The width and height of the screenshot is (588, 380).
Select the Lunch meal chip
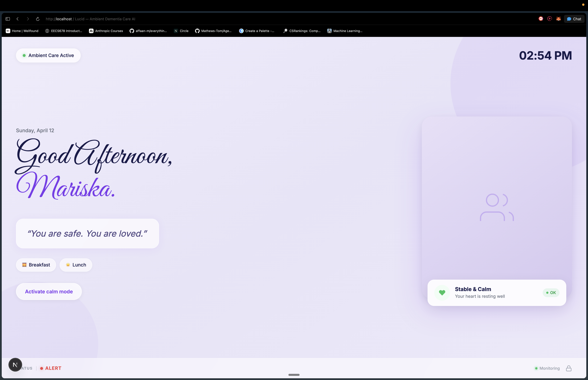point(76,265)
